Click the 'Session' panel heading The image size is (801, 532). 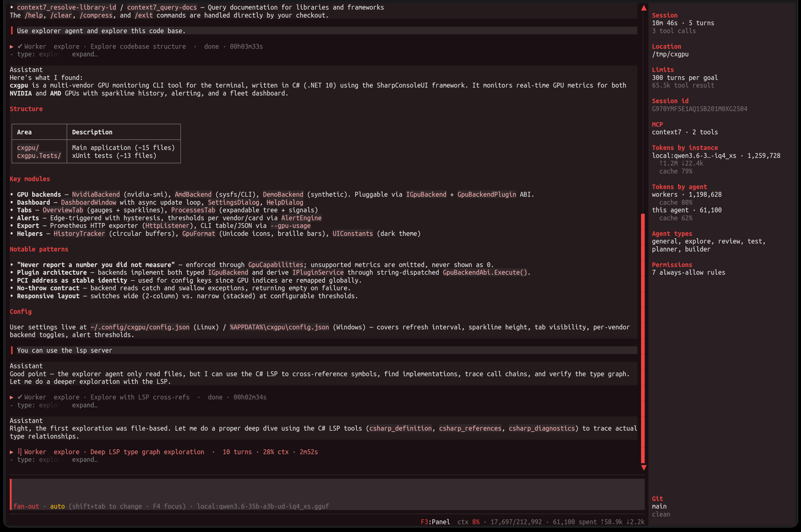[665, 15]
